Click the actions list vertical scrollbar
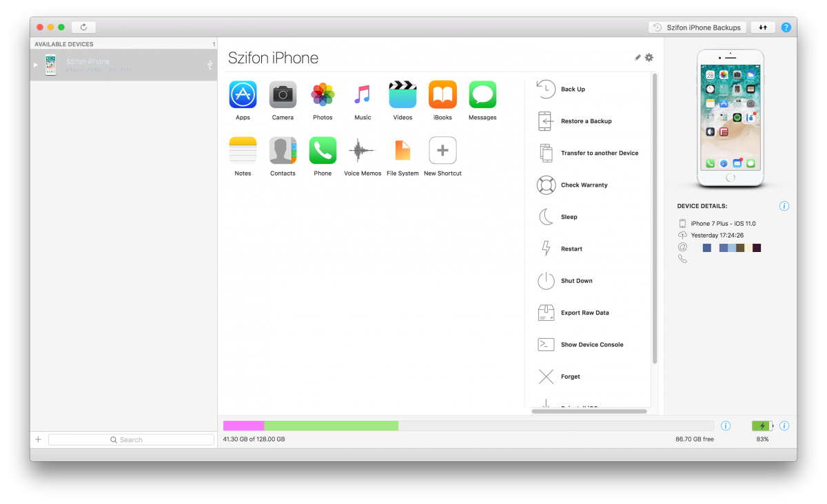This screenshot has height=504, width=827. coord(655,218)
